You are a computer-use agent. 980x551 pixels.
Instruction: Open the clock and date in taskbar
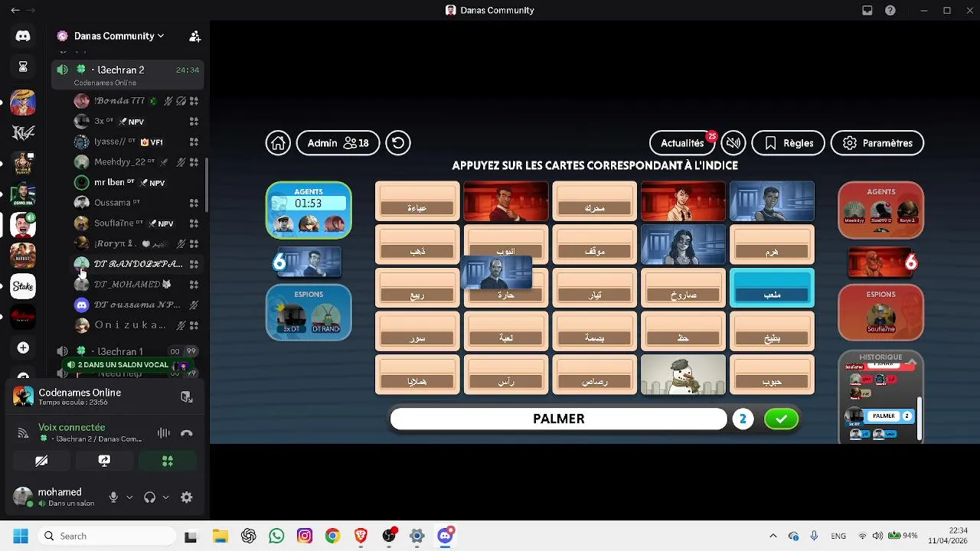[947, 536]
